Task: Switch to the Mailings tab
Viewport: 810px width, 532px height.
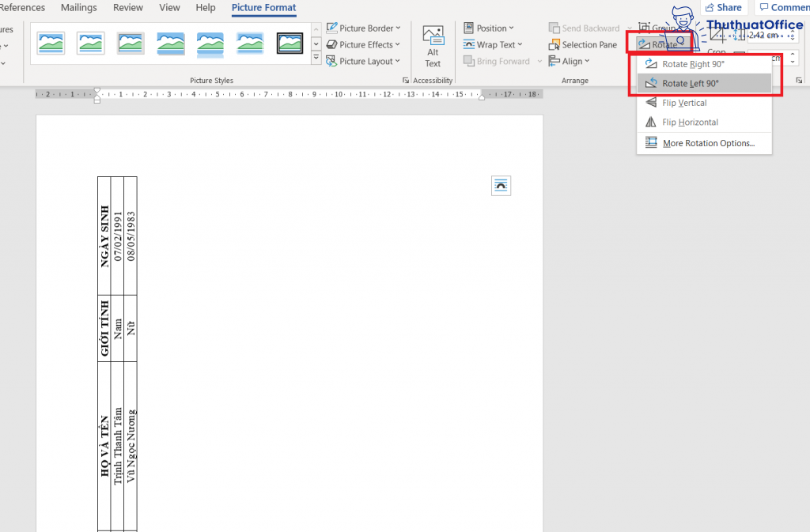Action: coord(79,8)
